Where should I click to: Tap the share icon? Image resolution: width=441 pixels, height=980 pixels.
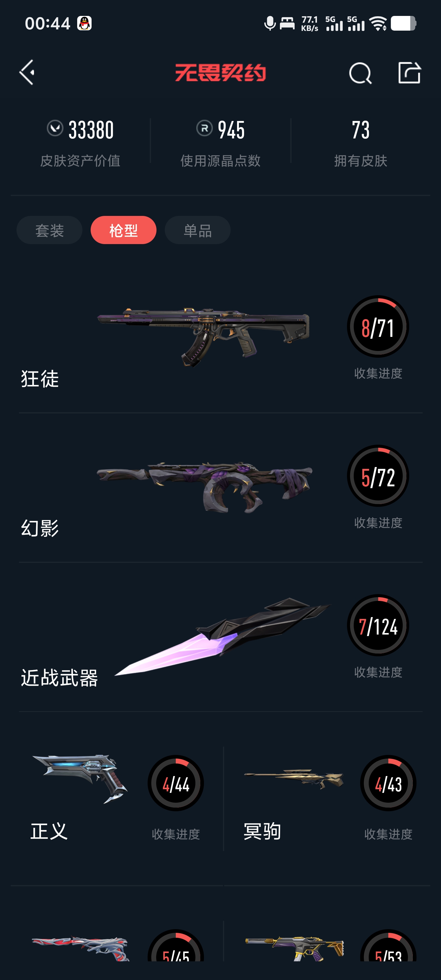click(409, 72)
